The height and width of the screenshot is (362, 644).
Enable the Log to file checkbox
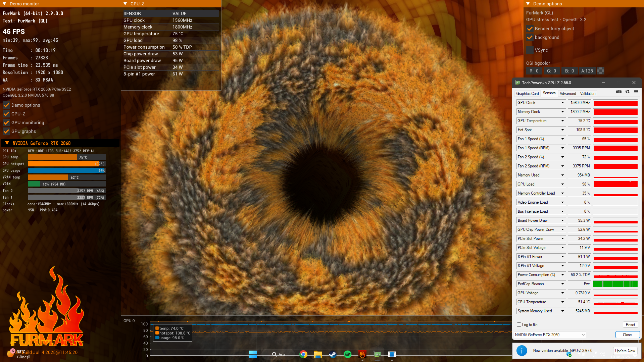tap(519, 325)
